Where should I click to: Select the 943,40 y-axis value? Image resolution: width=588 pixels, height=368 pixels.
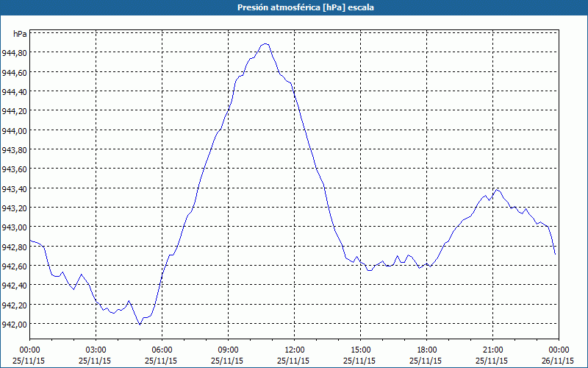pyautogui.click(x=14, y=188)
